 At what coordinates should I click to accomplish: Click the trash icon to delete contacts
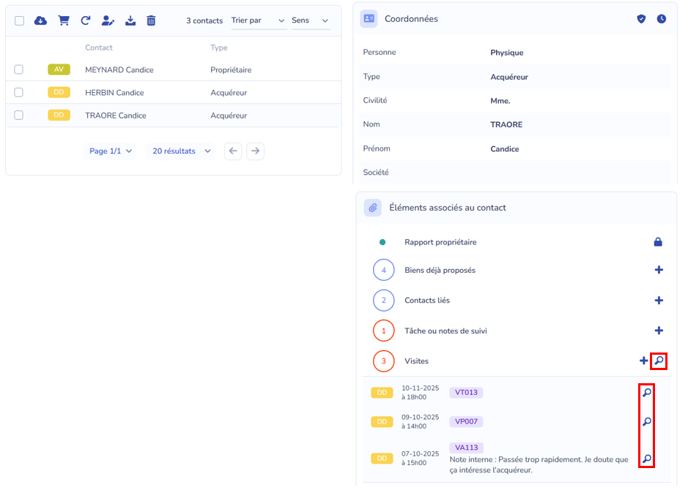[151, 20]
